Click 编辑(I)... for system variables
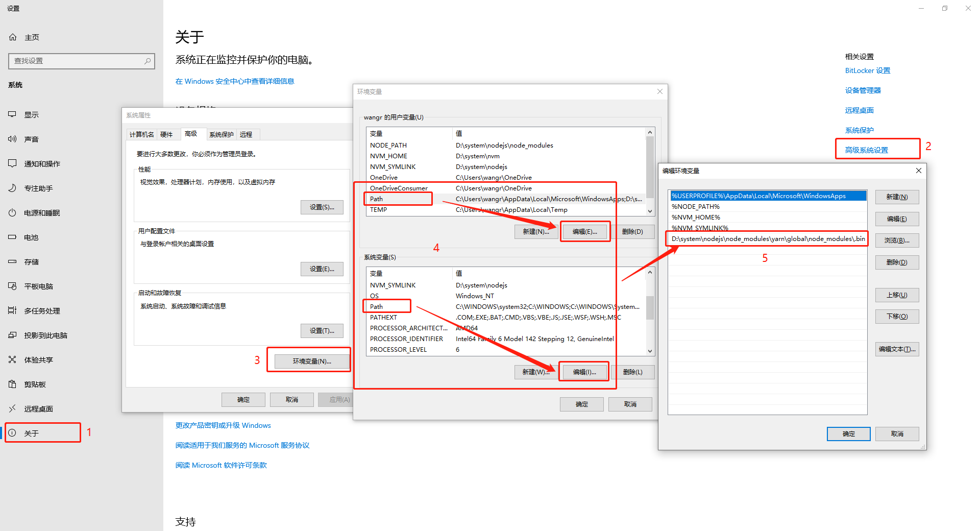This screenshot has height=531, width=980. click(x=585, y=372)
